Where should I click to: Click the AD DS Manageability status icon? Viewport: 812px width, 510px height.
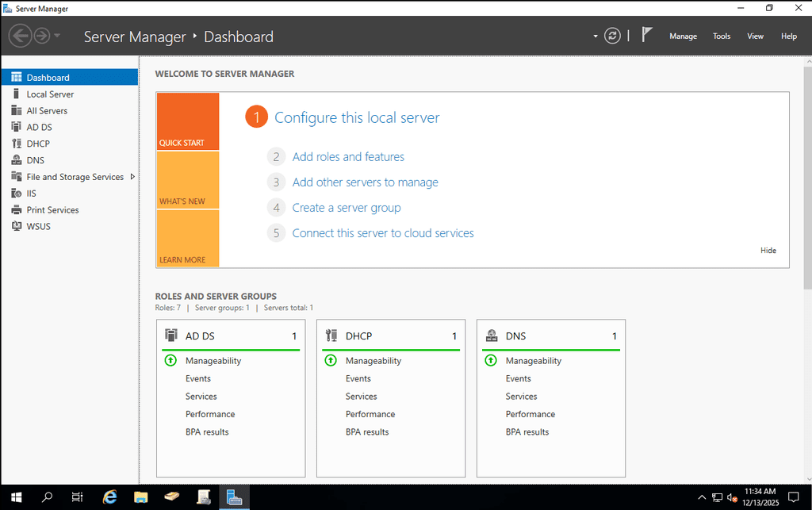click(x=170, y=361)
